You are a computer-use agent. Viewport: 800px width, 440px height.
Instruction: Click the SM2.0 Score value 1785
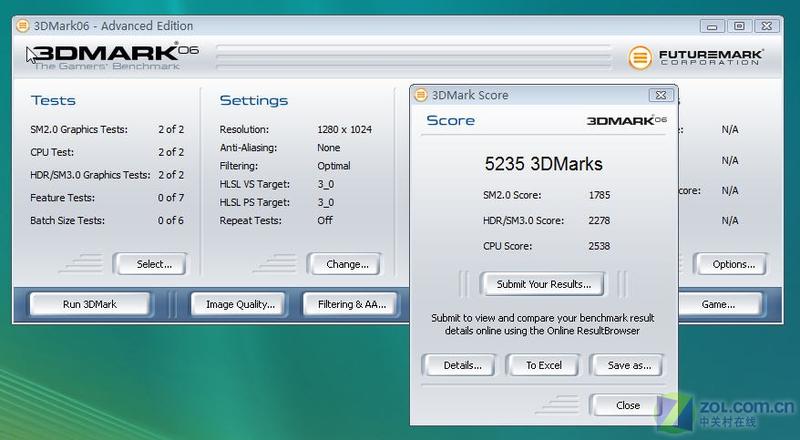pos(599,195)
